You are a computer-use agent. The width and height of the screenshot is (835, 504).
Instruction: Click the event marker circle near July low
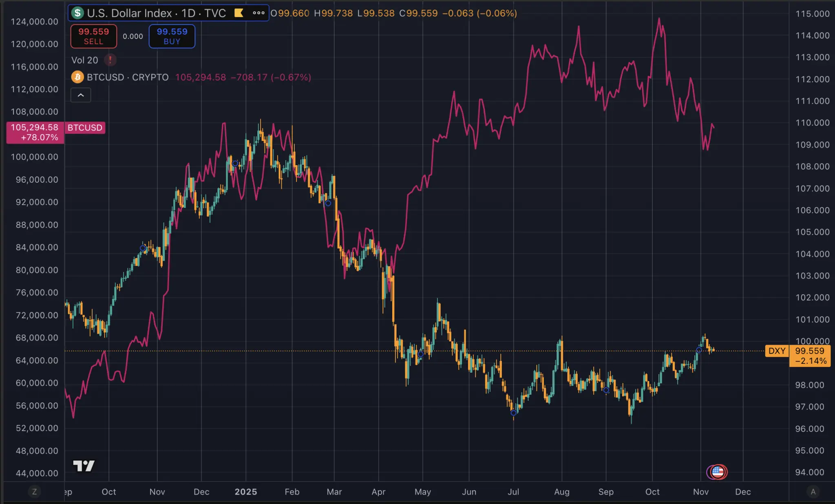(514, 413)
